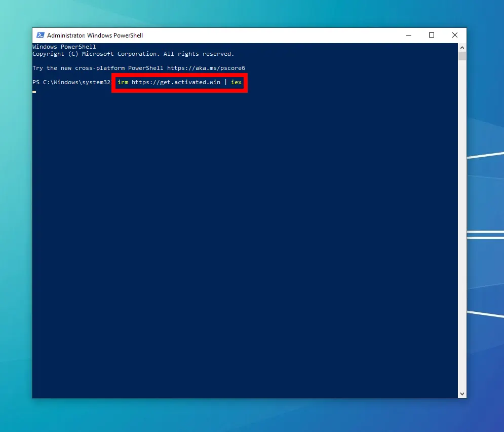
Task: Click the scrollbar down arrow
Action: 462,394
